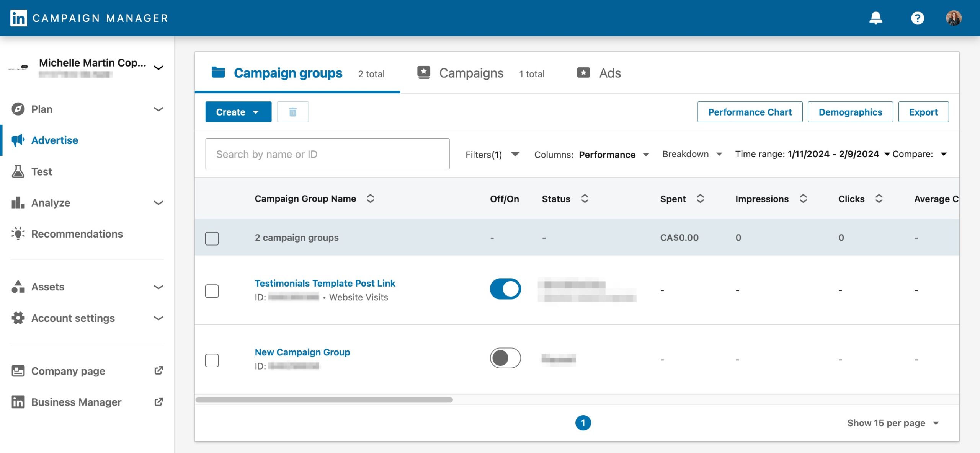Switch to the Campaigns tab
Screen dimensions: 980x453
[x=480, y=73]
